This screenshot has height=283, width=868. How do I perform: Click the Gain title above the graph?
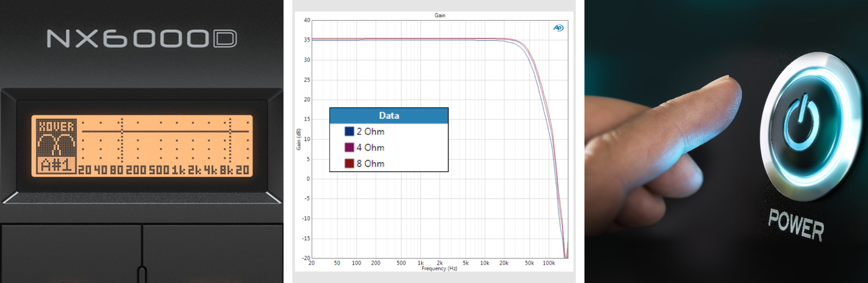pyautogui.click(x=439, y=16)
